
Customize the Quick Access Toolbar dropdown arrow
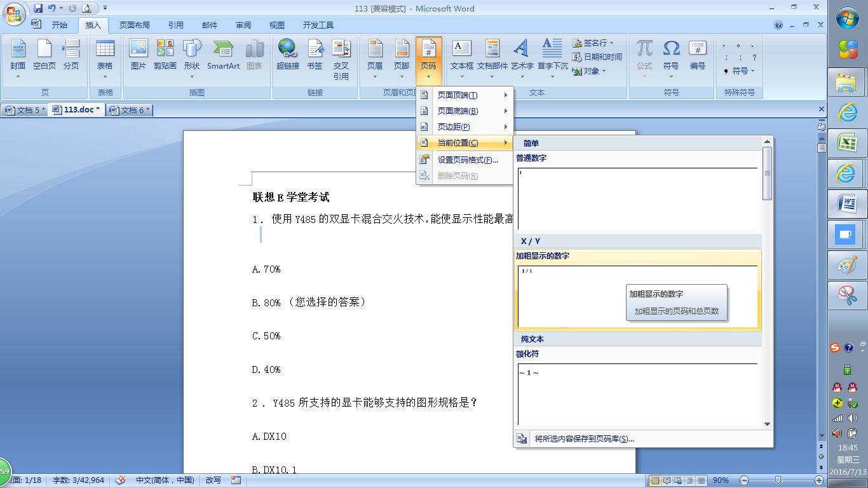105,8
